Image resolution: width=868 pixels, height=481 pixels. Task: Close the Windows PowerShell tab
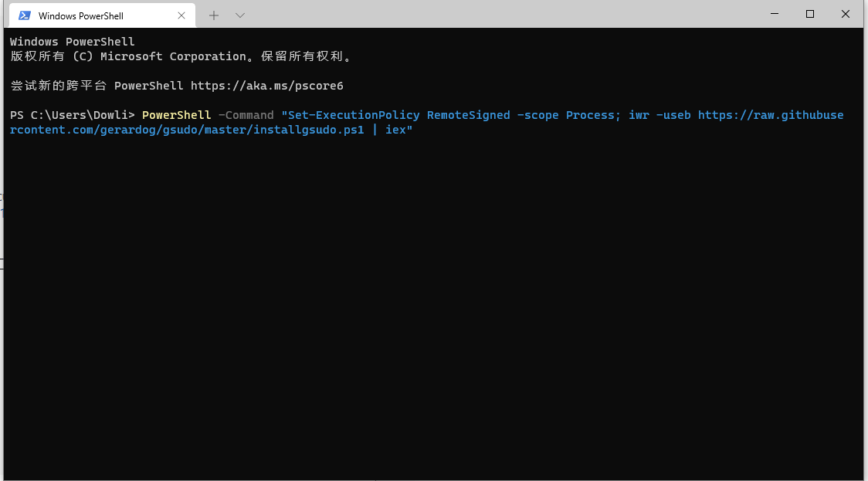coord(181,15)
